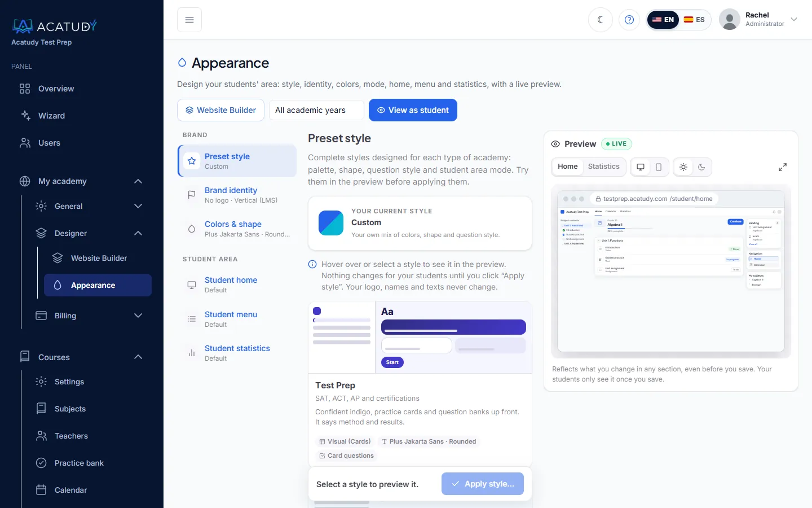The image size is (812, 508).
Task: Open the preview Statistics tab
Action: pyautogui.click(x=603, y=167)
